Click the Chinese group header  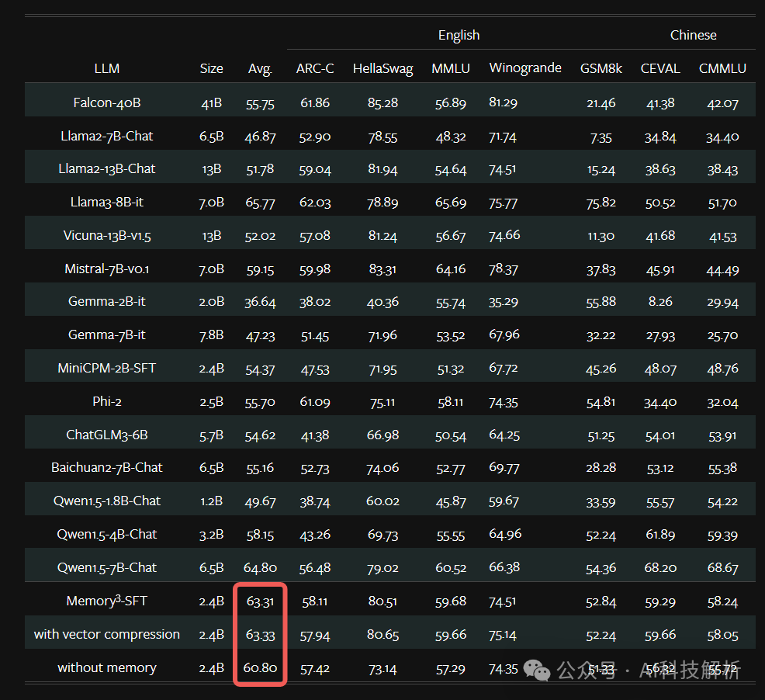coord(694,35)
